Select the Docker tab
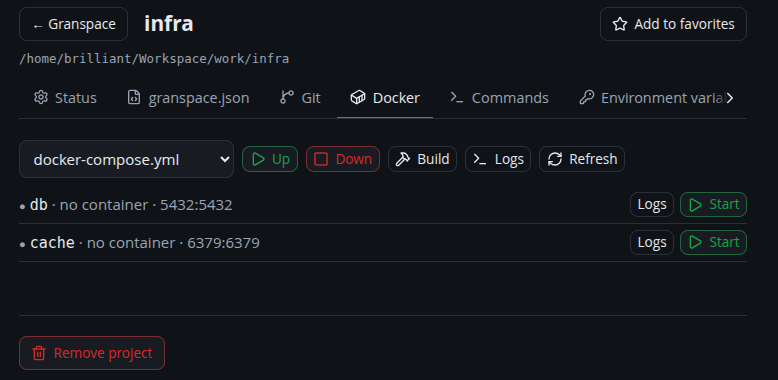This screenshot has width=778, height=380. 385,98
